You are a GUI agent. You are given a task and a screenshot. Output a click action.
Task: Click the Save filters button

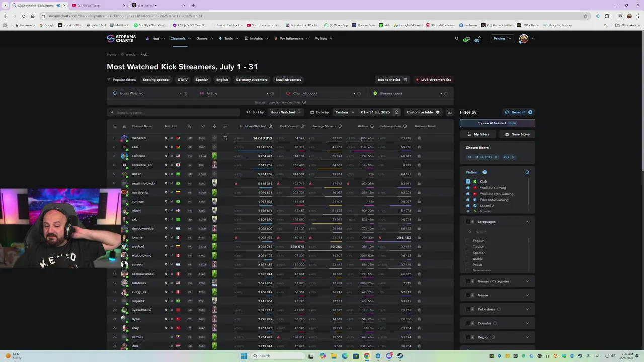coord(517,134)
